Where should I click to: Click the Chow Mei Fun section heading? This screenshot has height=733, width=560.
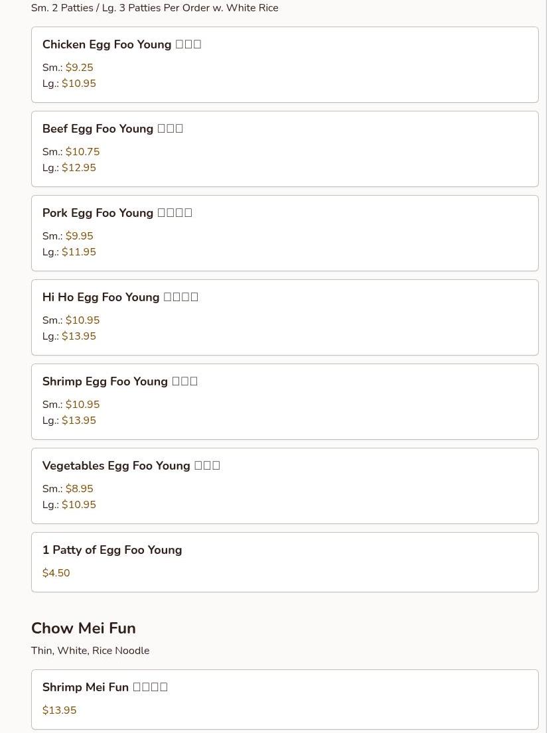pyautogui.click(x=83, y=628)
